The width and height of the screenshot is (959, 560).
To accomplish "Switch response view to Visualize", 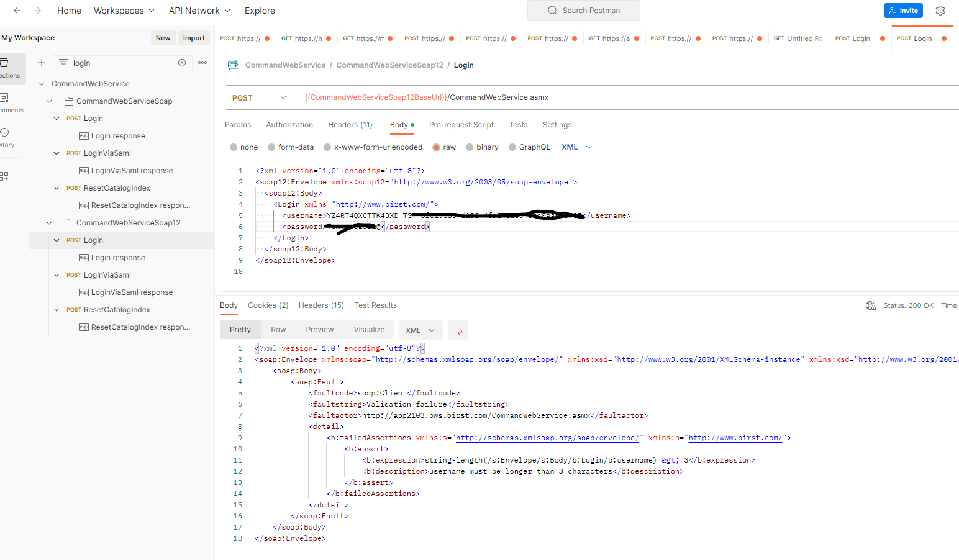I will [369, 330].
